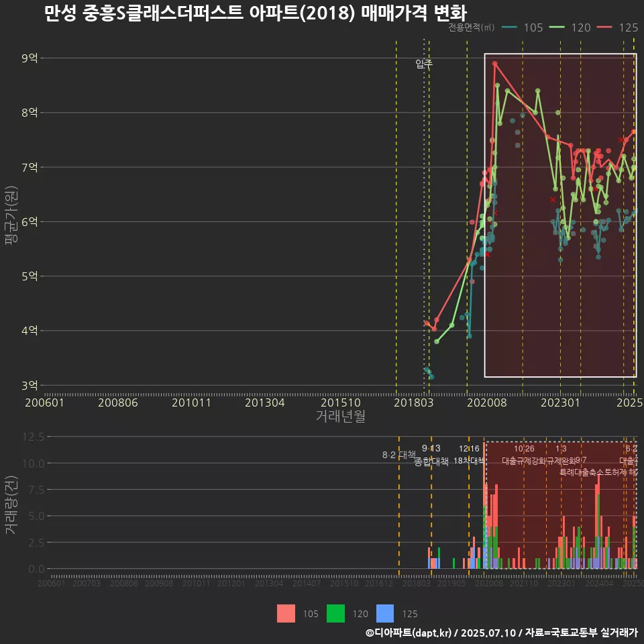This screenshot has height=644, width=644.
Task: Click the '5억' y-axis label
Action: [x=30, y=276]
